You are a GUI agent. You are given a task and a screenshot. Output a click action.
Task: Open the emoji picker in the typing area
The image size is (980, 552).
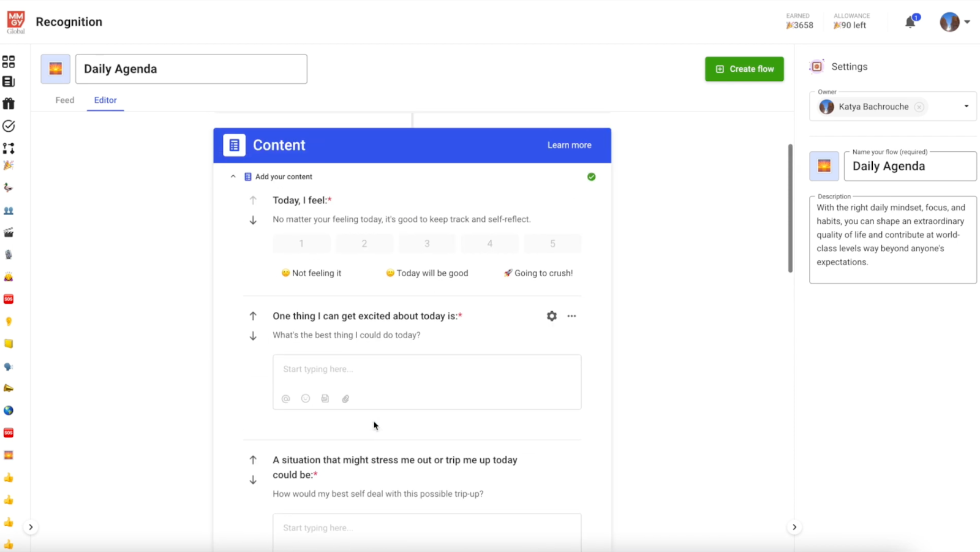[305, 398]
